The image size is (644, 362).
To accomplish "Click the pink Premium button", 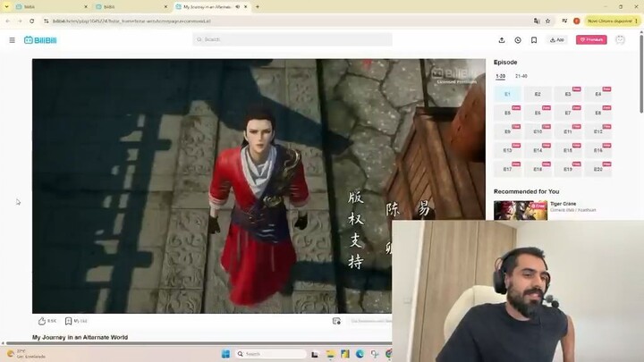I will [591, 40].
